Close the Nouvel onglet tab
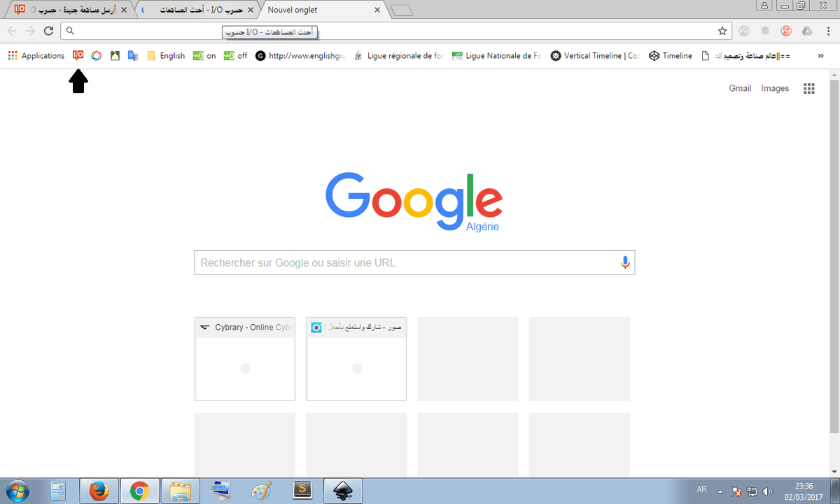 click(x=377, y=10)
